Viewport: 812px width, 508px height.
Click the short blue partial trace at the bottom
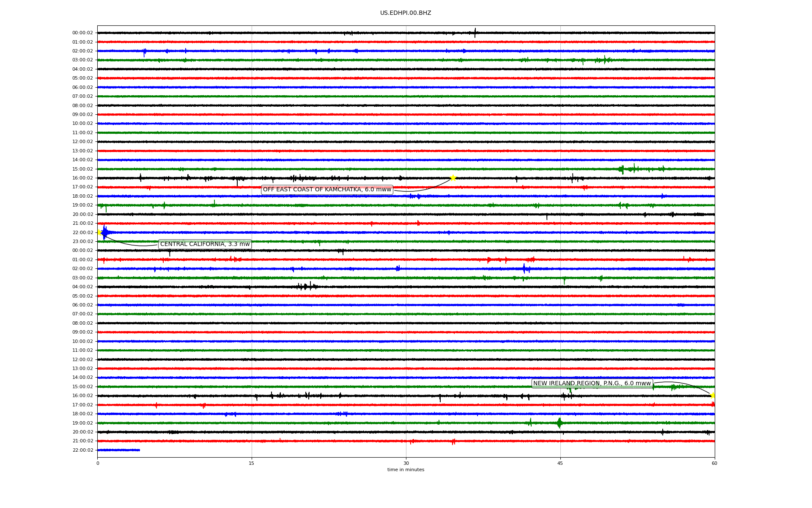click(118, 450)
